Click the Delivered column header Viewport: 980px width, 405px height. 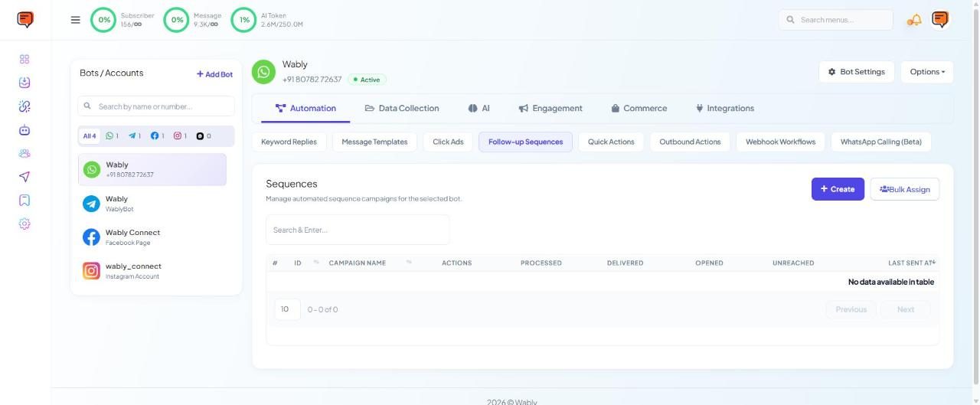625,263
